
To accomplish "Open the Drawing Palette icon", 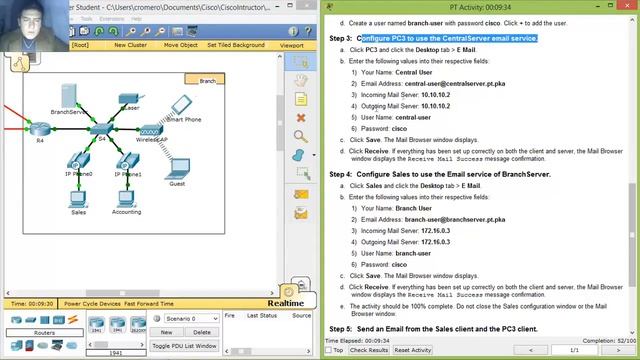I will [x=178, y=31].
